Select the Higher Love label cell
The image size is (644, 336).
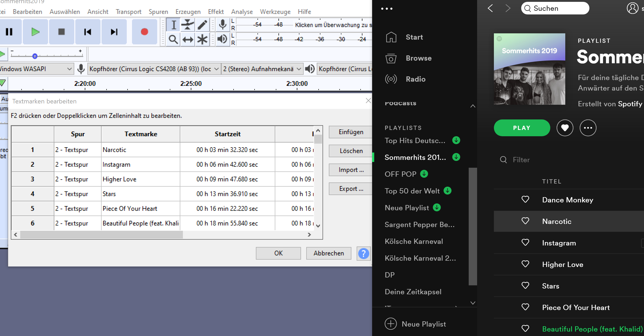(141, 179)
